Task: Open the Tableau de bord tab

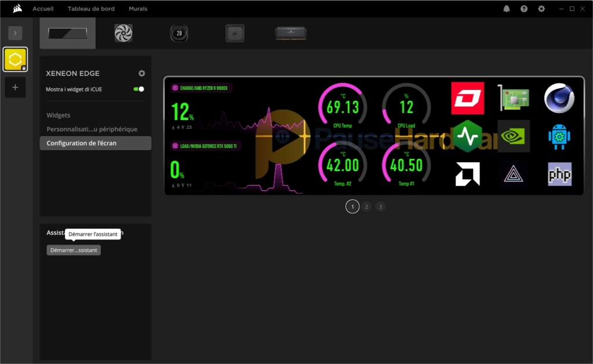Action: point(91,9)
